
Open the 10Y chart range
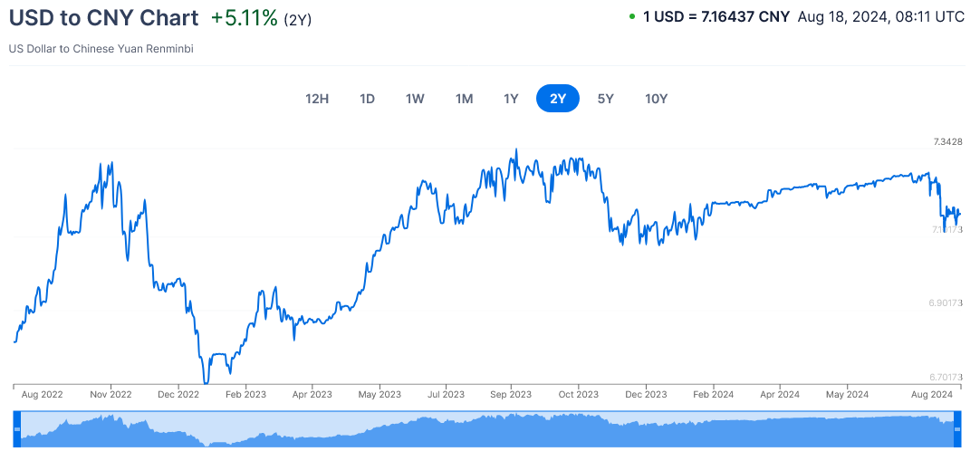pos(656,99)
